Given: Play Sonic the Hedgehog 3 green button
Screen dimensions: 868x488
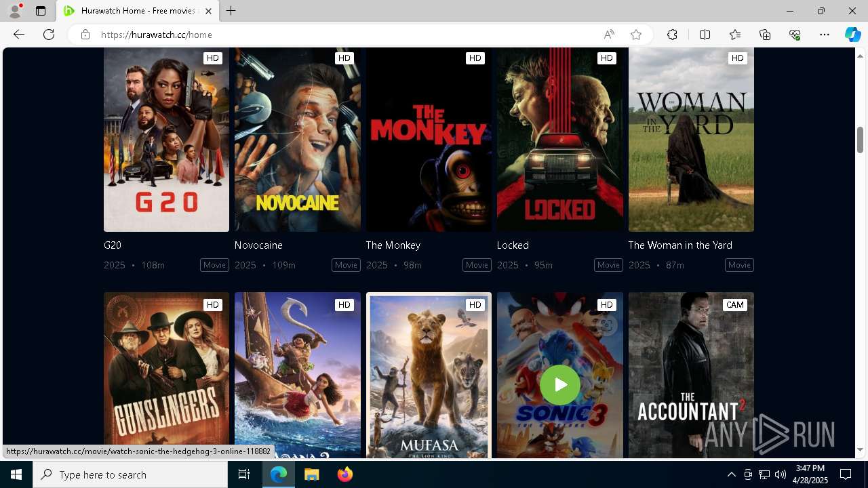Looking at the screenshot, I should (x=560, y=385).
